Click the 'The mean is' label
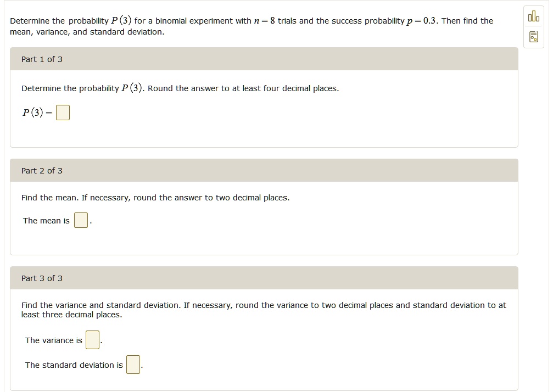Screen dimensions: 553x392 [x=46, y=220]
